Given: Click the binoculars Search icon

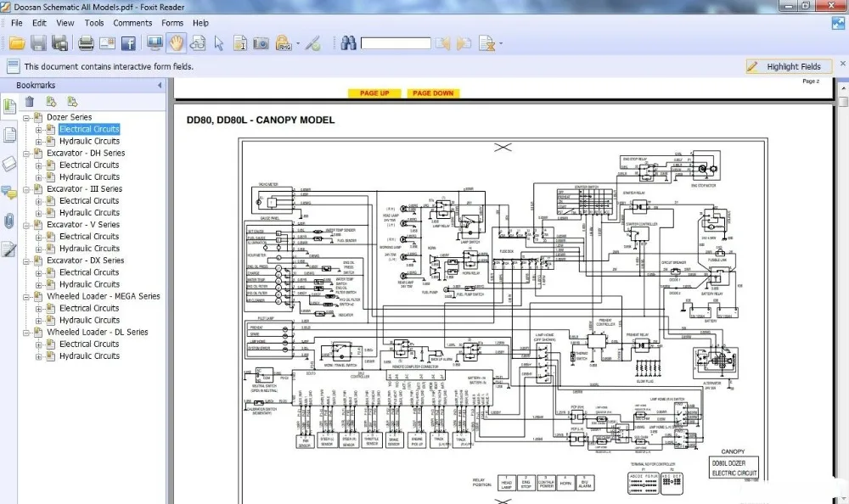Looking at the screenshot, I should (348, 43).
